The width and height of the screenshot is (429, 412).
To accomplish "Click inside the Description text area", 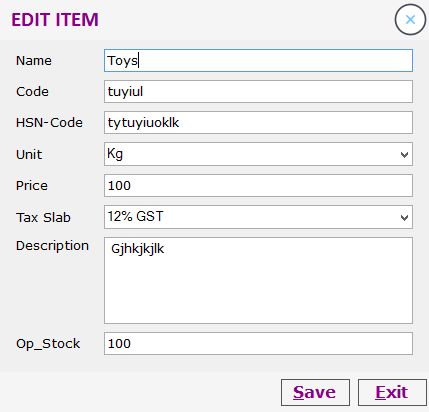I will coord(258,280).
